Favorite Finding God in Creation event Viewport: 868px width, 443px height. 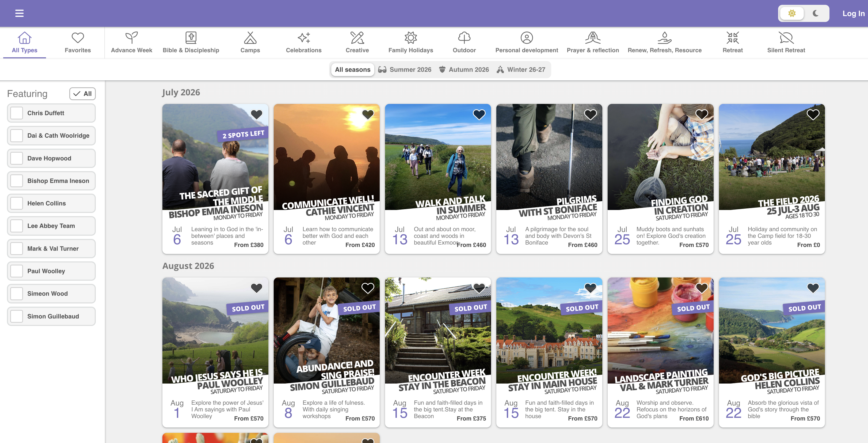coord(702,115)
